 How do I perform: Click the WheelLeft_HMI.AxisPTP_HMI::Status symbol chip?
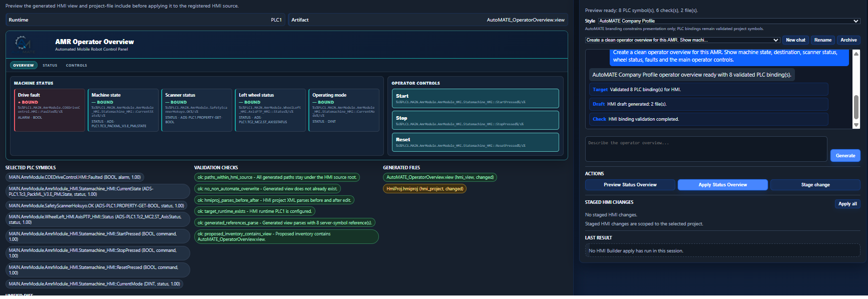[x=98, y=219]
